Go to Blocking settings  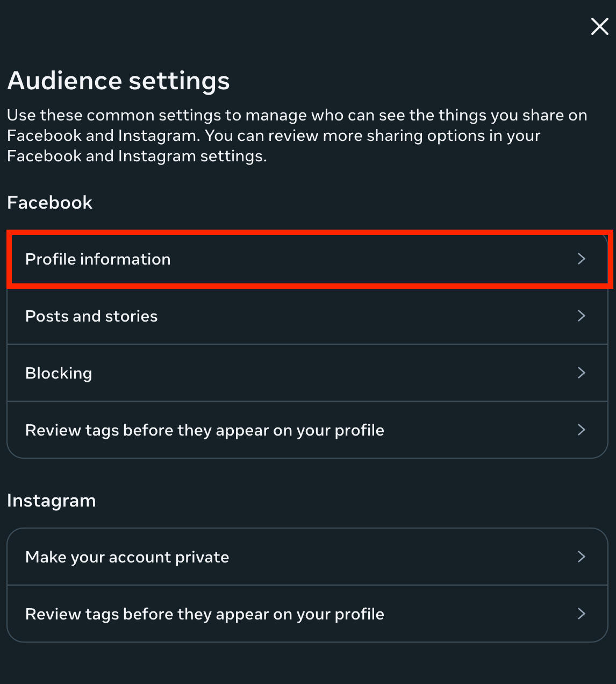click(x=307, y=373)
